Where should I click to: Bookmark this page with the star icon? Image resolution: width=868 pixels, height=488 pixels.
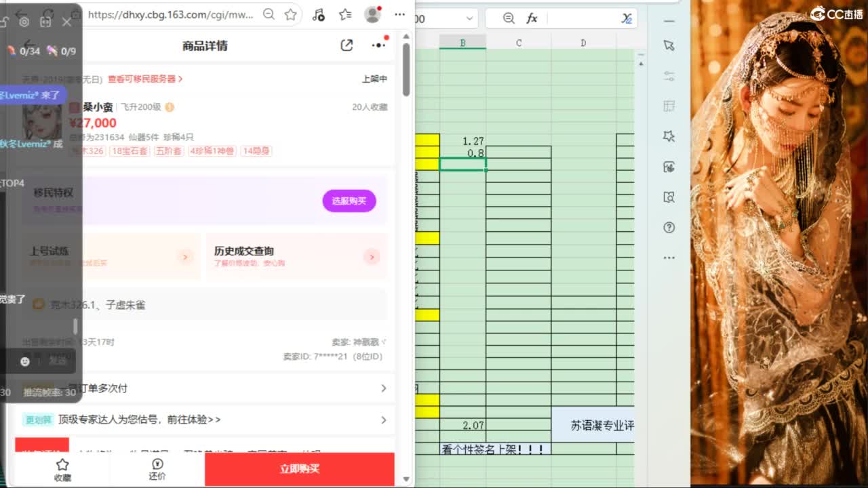point(291,14)
